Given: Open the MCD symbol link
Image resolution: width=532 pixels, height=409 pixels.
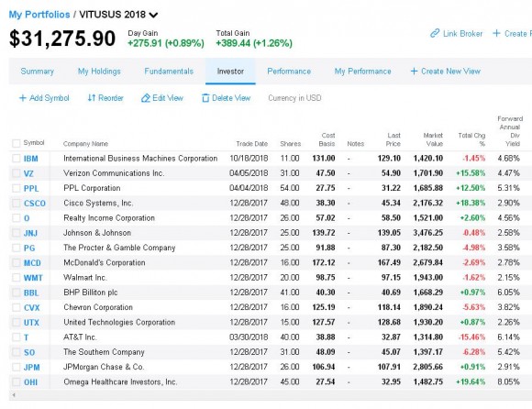Looking at the screenshot, I should pyautogui.click(x=32, y=263).
